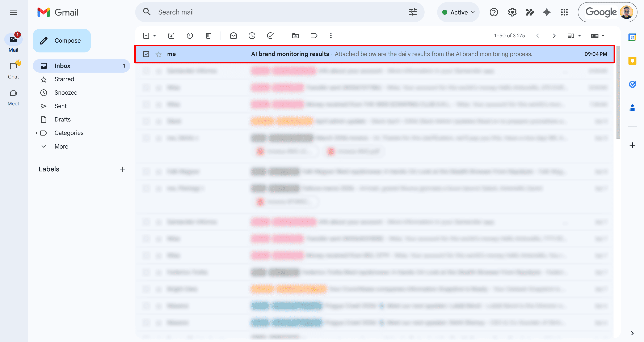Click inside the Search mail field
Screen dimensions: 644x342
coord(250,12)
